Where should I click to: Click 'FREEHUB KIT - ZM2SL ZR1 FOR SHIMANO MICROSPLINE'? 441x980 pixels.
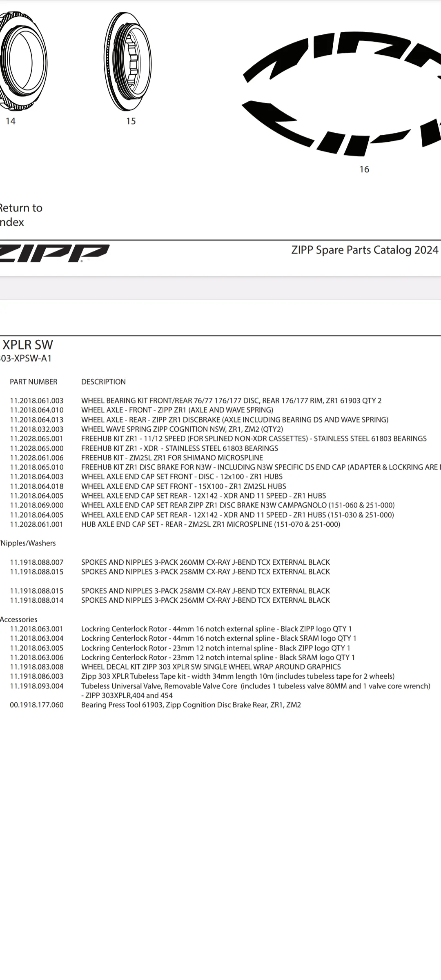pyautogui.click(x=172, y=458)
